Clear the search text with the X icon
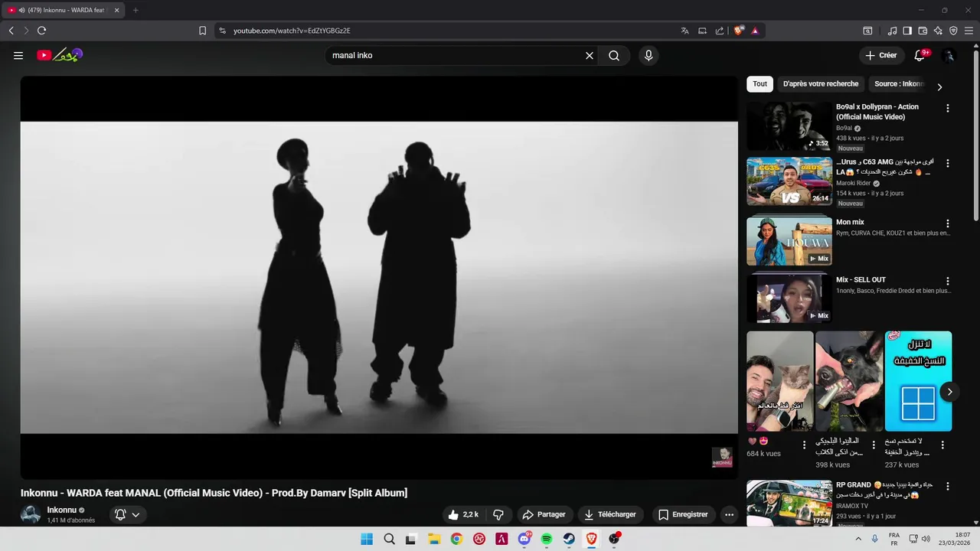The height and width of the screenshot is (551, 980). point(590,55)
